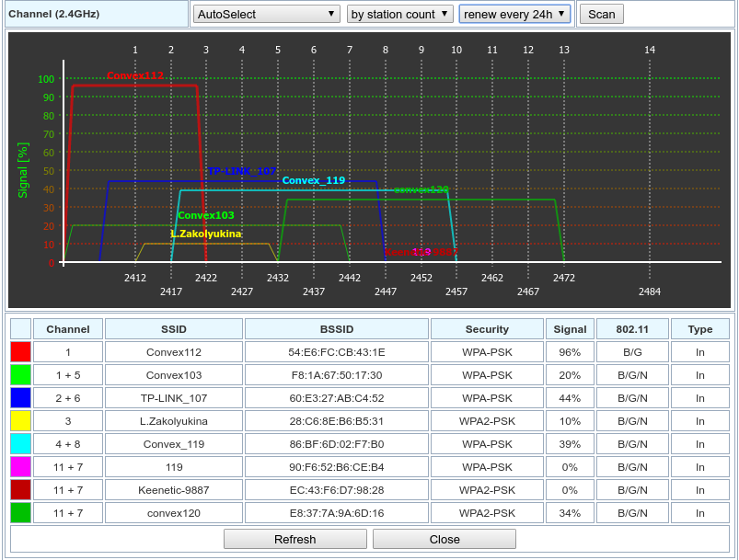This screenshot has height=560, width=739.
Task: Click the TP-LINK_107 label in the graph
Action: coord(242,171)
